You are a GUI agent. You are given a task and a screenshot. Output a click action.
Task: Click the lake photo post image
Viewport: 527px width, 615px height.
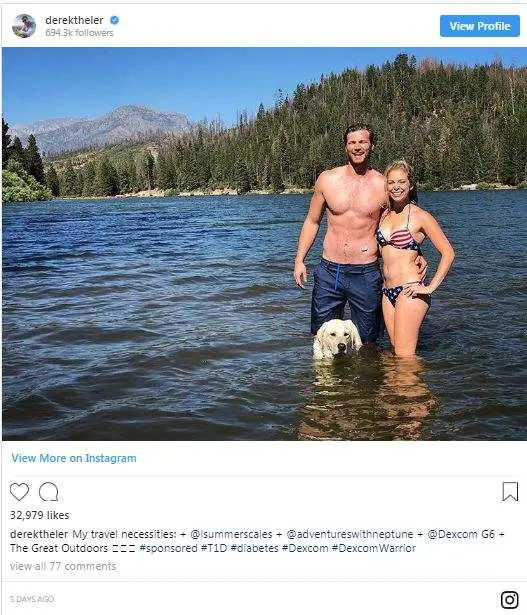click(x=264, y=244)
